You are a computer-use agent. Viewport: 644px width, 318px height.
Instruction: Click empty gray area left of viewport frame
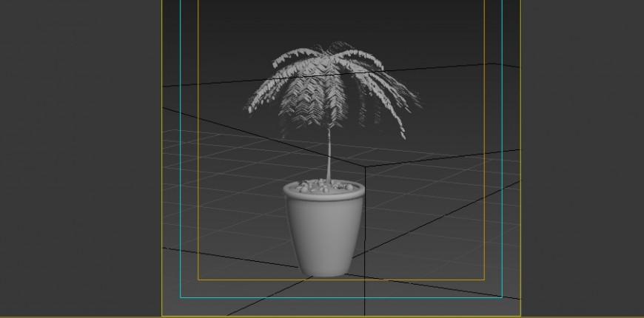tap(80, 159)
